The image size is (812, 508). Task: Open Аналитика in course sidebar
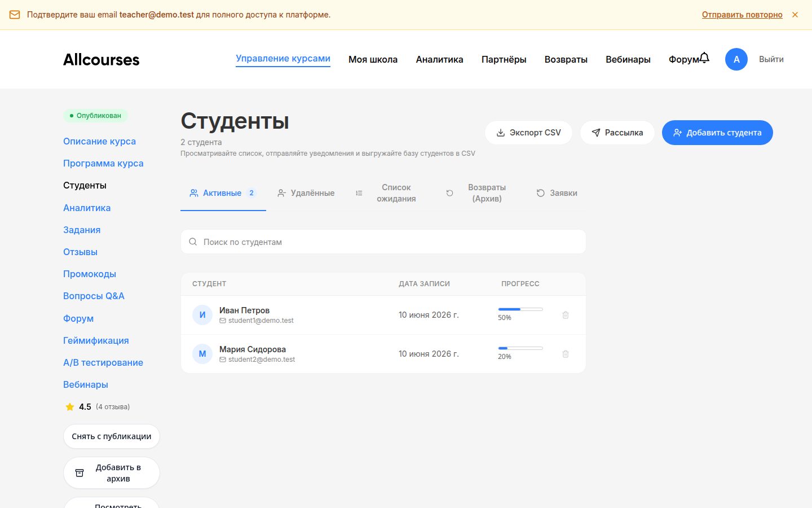87,208
